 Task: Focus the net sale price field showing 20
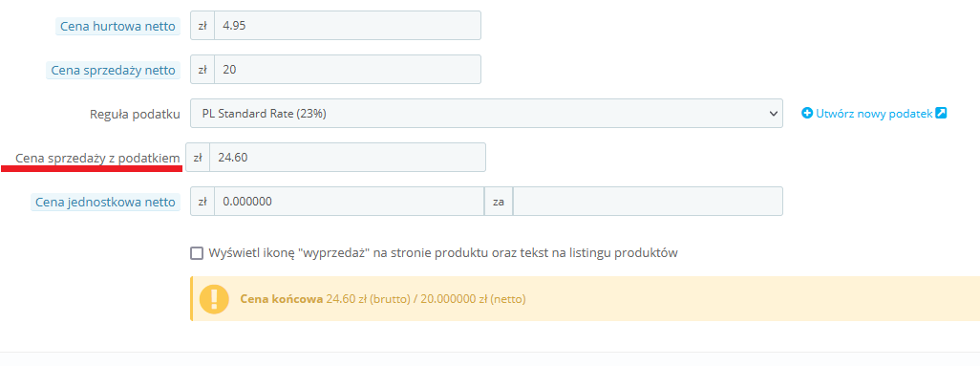pyautogui.click(x=348, y=70)
